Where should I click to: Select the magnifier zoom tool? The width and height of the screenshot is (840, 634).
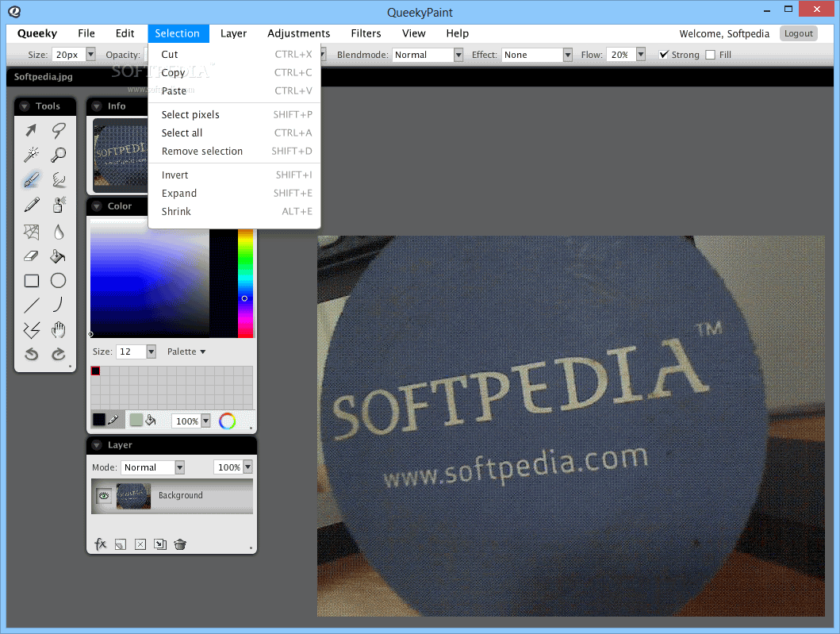coord(59,155)
